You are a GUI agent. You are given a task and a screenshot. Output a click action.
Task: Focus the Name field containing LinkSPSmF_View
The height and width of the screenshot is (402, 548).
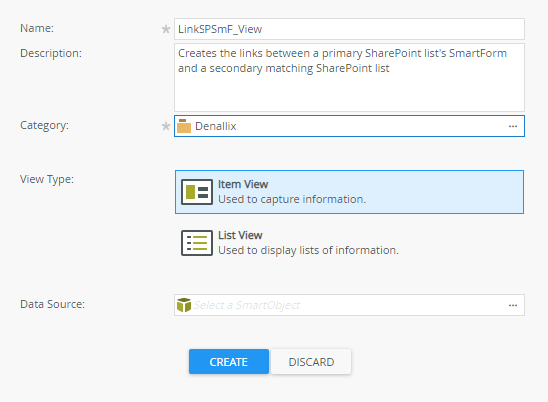(349, 29)
